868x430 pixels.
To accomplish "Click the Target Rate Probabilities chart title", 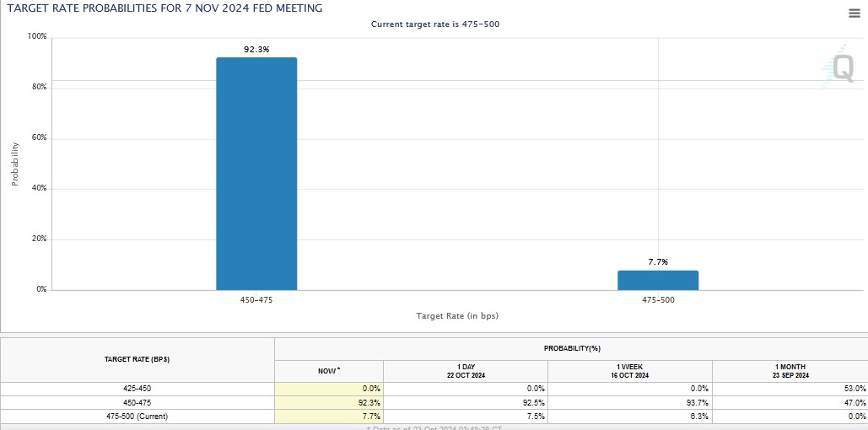I will point(164,8).
